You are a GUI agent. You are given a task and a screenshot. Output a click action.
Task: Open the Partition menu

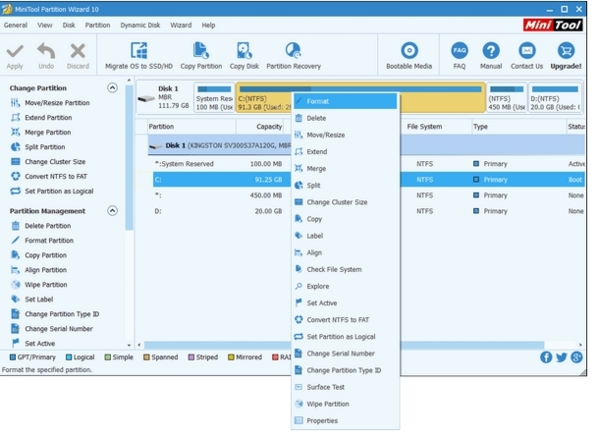point(97,25)
